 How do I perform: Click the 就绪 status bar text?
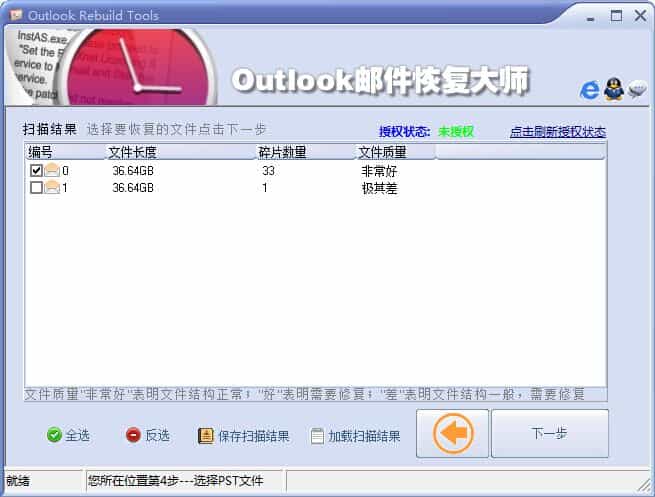click(x=18, y=481)
